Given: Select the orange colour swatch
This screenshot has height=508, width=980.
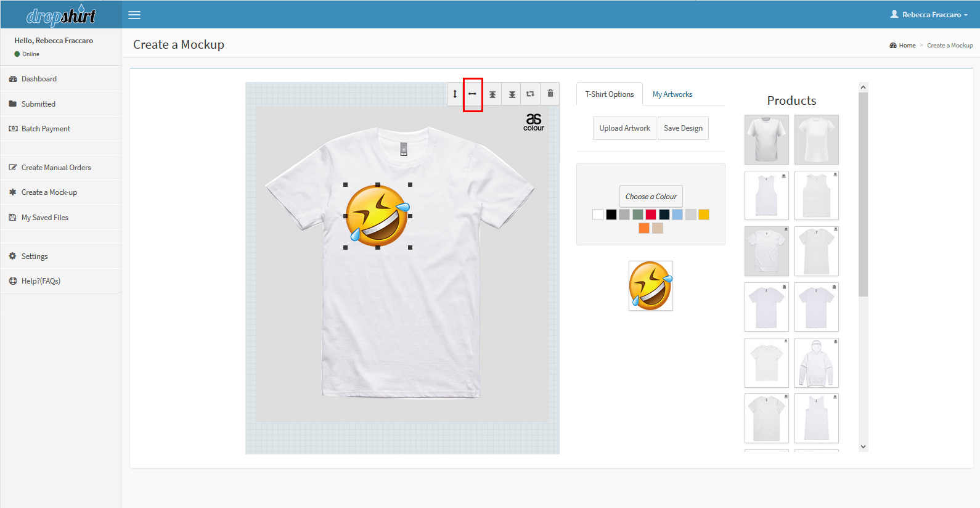Looking at the screenshot, I should (x=644, y=228).
